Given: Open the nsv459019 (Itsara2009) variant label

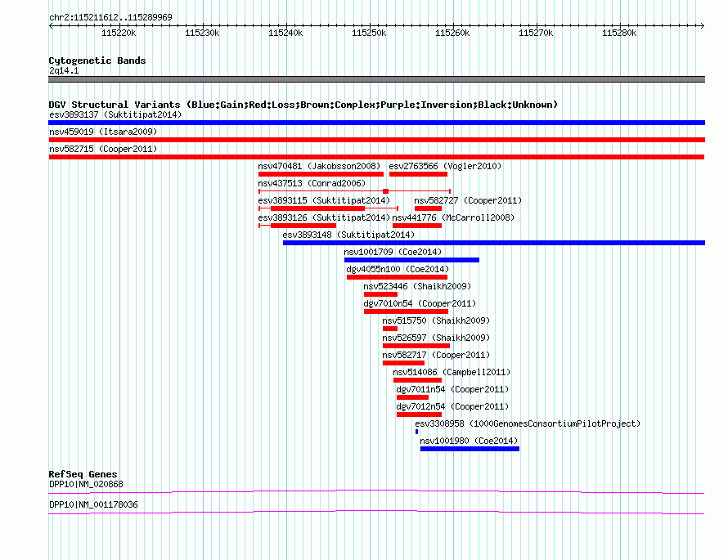Looking at the screenshot, I should 103,132.
